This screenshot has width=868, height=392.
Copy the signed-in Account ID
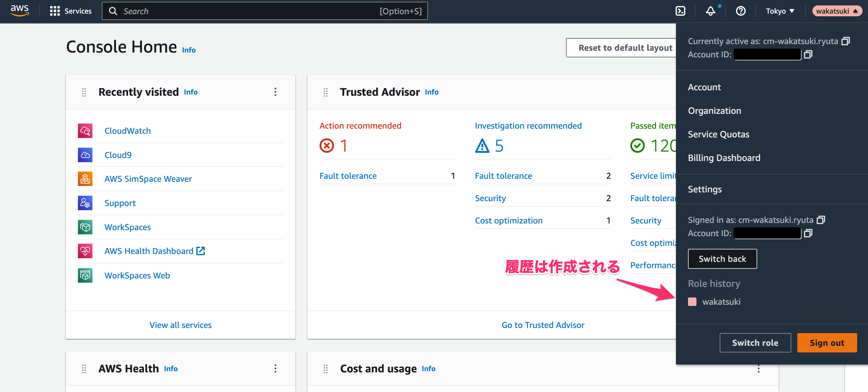tap(808, 233)
